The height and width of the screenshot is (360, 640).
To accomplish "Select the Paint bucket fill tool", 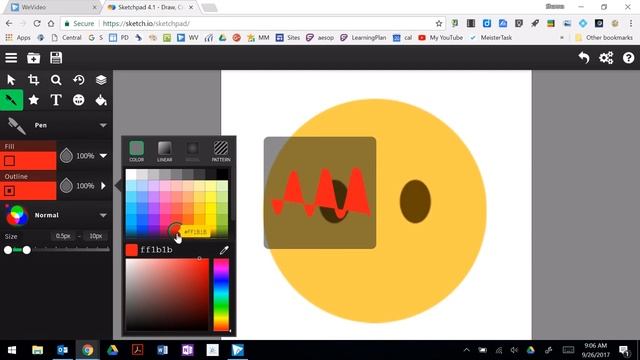I will (101, 100).
